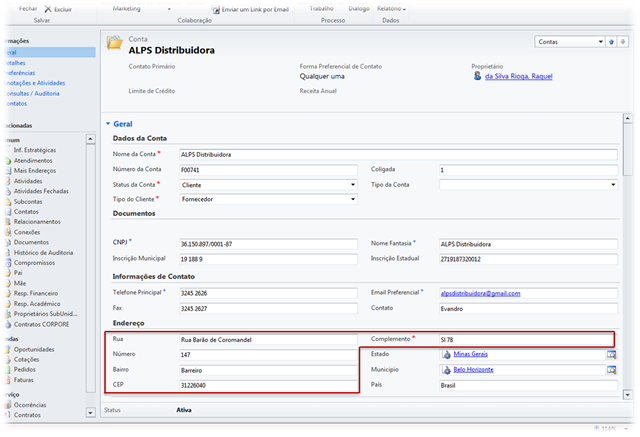
Task: Open Mais Endereços in the sidebar
Action: (x=35, y=171)
